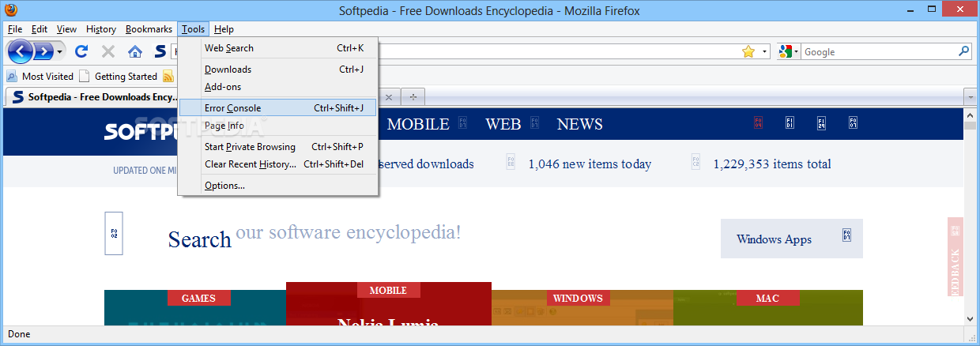This screenshot has height=346, width=980.
Task: Open the MOBILE link in navigation bar
Action: coord(418,124)
